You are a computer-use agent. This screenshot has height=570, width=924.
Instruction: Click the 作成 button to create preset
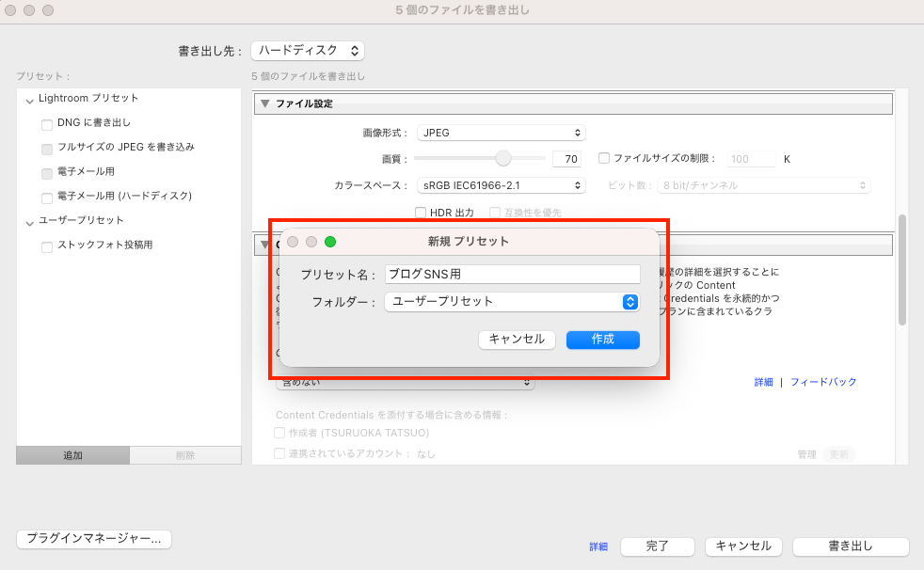point(602,340)
